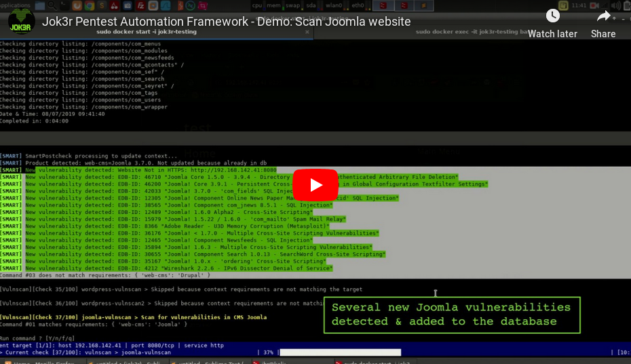Switch to sudo docker exec -it jok3r-testing tab
Screen dimensions: 631x364
(x=472, y=32)
